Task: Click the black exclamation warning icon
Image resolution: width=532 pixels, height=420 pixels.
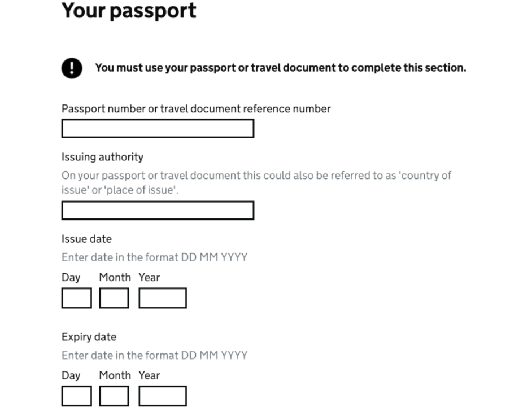Action: pos(72,68)
